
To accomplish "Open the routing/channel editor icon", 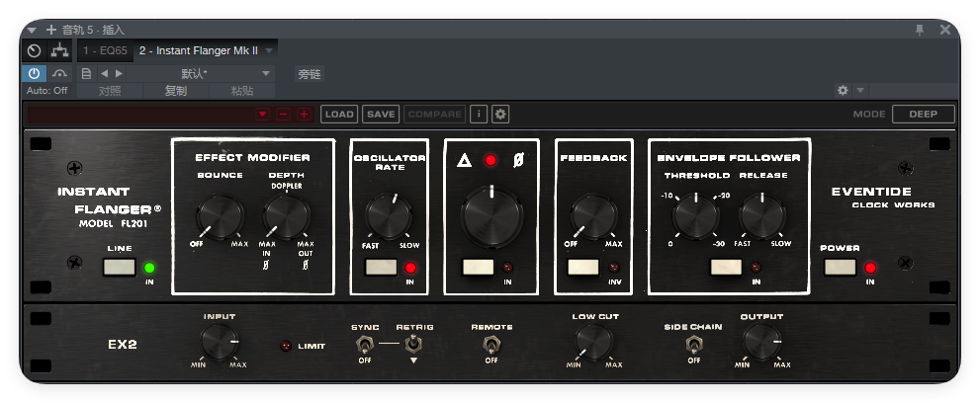I will click(60, 50).
